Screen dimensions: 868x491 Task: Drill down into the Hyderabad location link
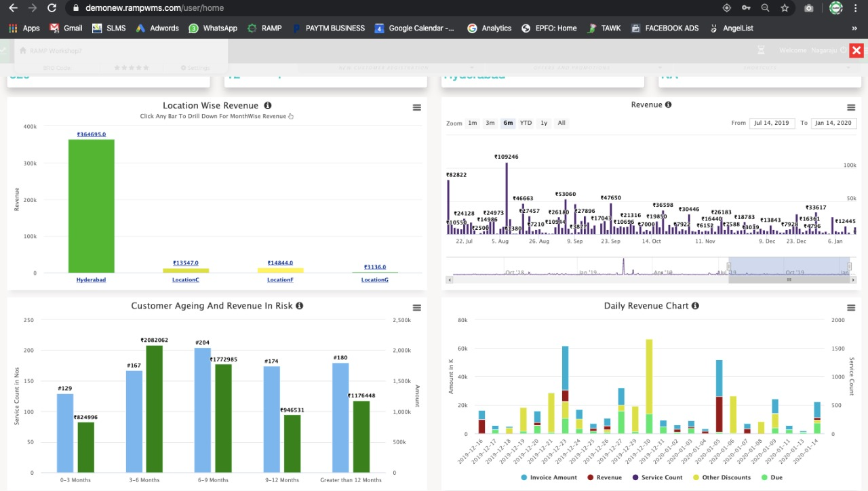[91, 280]
